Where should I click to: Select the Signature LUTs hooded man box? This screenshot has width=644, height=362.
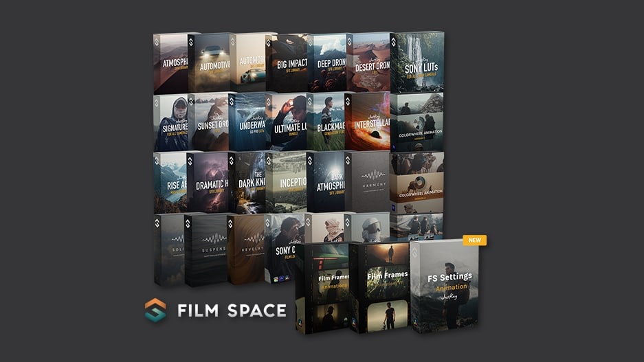click(x=171, y=123)
